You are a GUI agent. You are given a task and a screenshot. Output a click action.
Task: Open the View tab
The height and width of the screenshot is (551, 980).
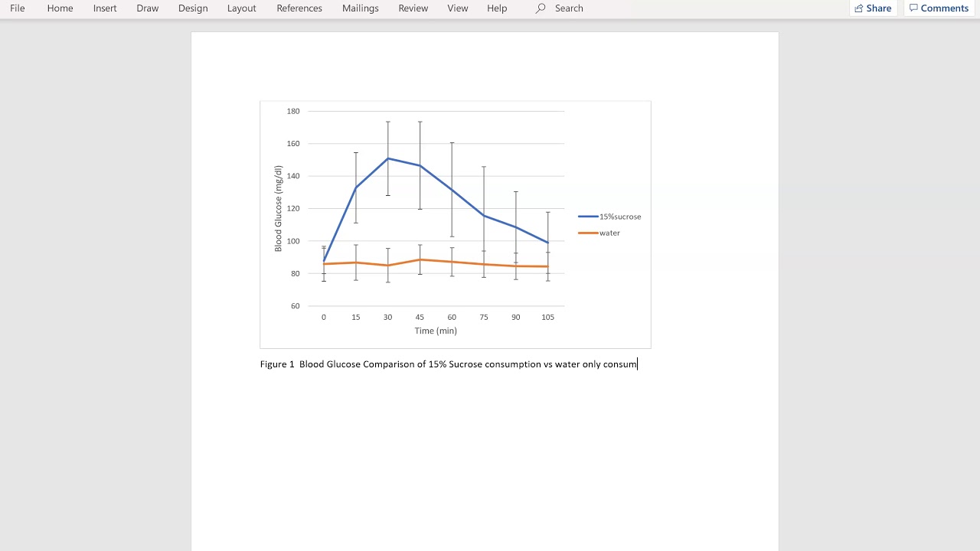point(458,8)
